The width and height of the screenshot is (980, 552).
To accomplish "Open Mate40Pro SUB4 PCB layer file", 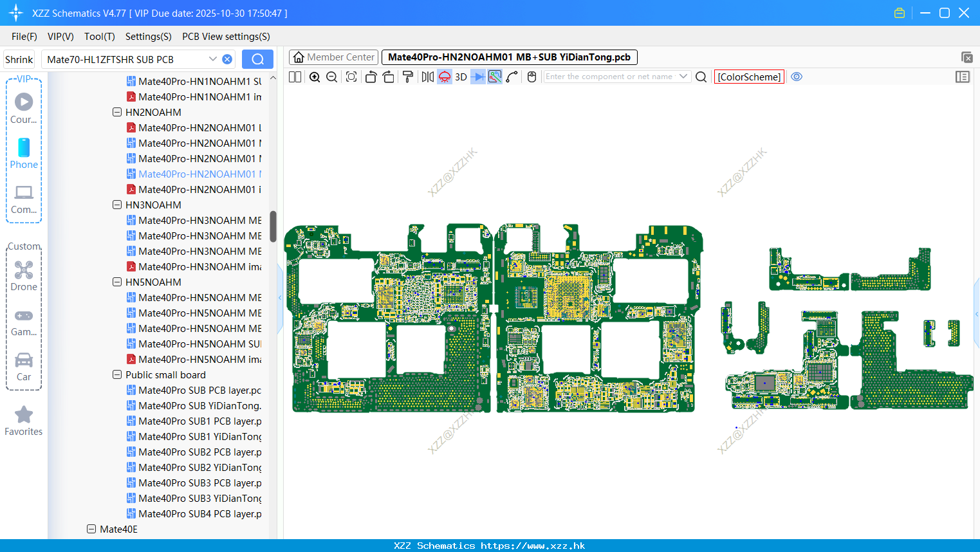I will tap(194, 513).
